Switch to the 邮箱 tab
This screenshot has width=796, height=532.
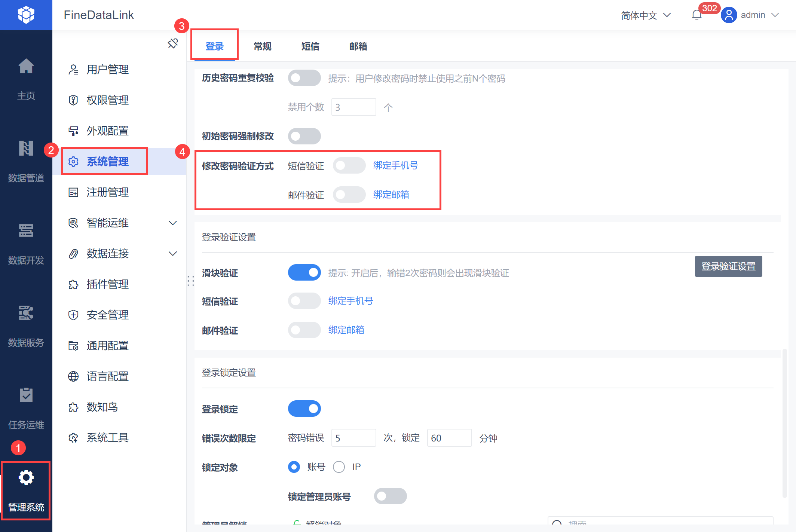(358, 46)
